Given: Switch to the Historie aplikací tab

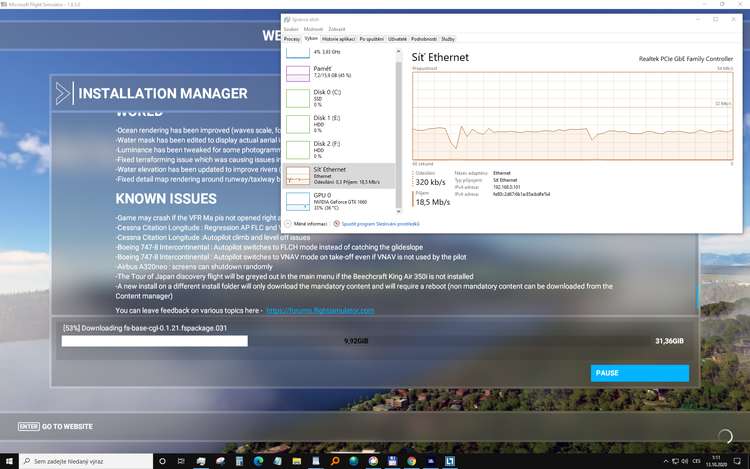Looking at the screenshot, I should pyautogui.click(x=338, y=39).
